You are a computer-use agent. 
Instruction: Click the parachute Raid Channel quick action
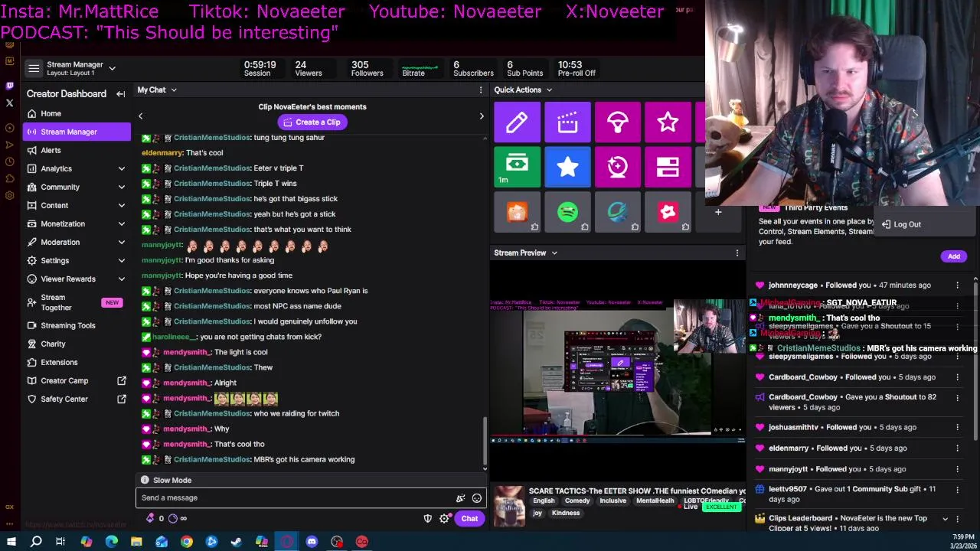coord(618,122)
